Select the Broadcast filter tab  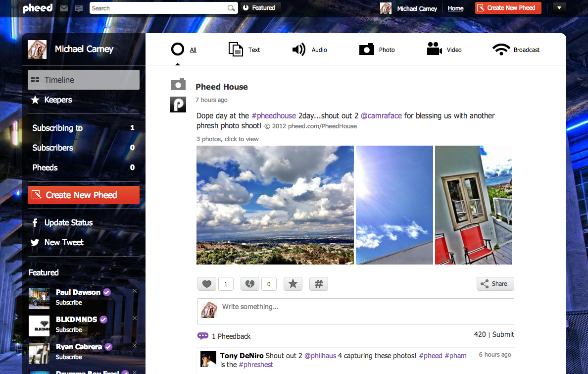pos(516,50)
